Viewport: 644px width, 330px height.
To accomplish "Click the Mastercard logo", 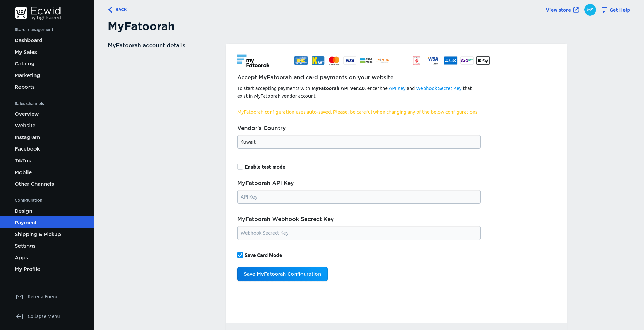I will [334, 61].
